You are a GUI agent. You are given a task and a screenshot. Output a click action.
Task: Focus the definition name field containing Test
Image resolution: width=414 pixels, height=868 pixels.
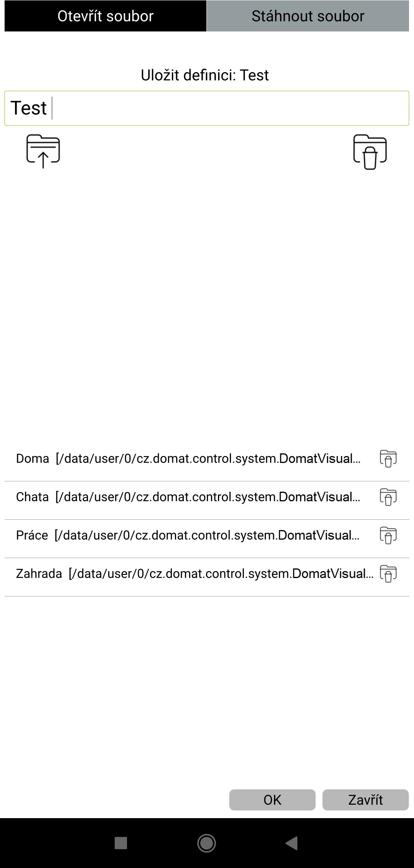(x=207, y=108)
